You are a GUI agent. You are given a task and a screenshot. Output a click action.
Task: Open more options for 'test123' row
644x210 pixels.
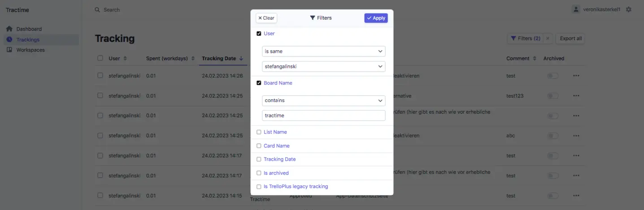[x=576, y=96]
